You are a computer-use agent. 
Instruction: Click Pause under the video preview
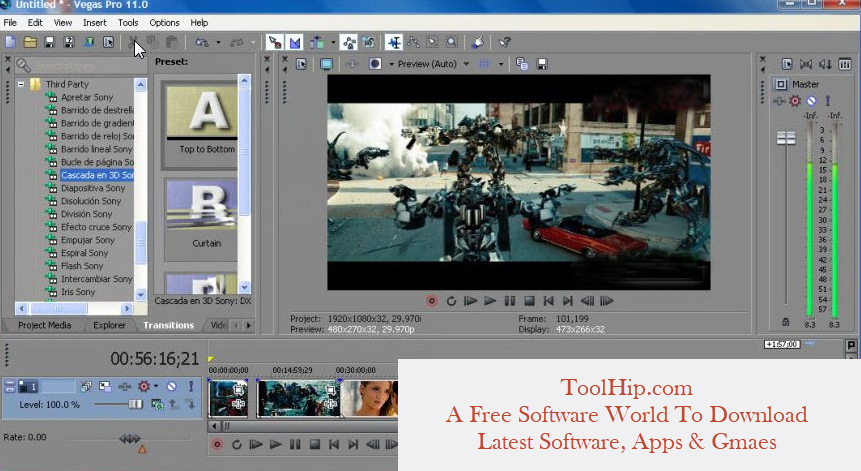(510, 301)
